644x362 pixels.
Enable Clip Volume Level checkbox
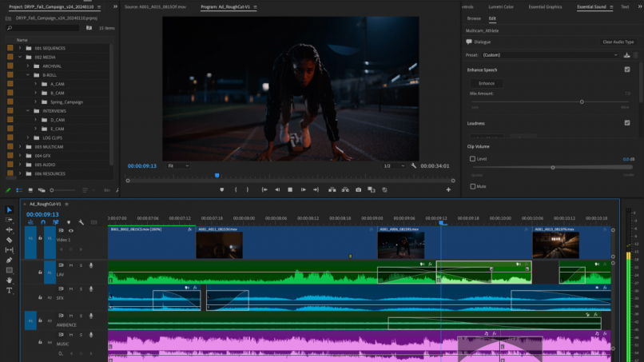(472, 158)
